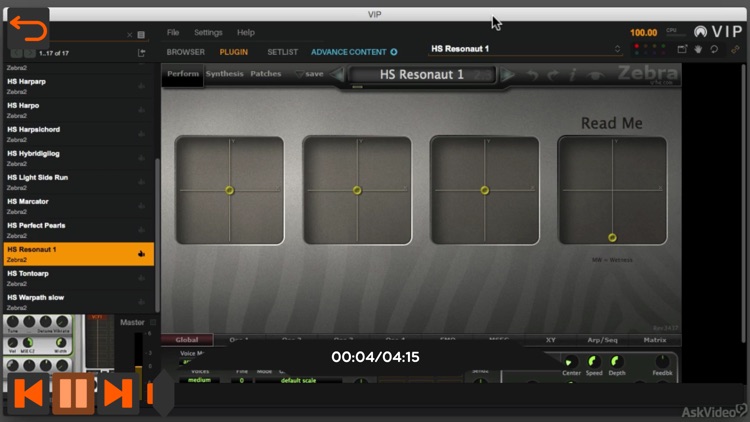Click the second XY pad handle

click(x=357, y=190)
